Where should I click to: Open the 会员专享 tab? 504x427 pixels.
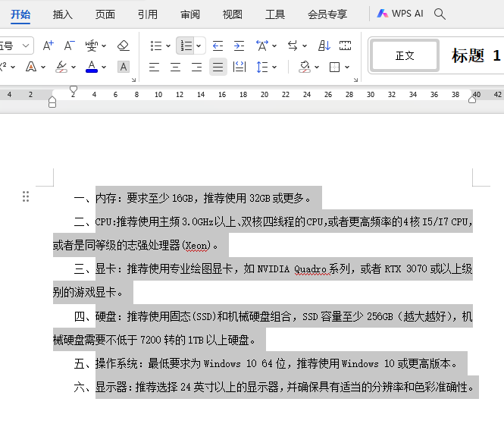tap(327, 14)
